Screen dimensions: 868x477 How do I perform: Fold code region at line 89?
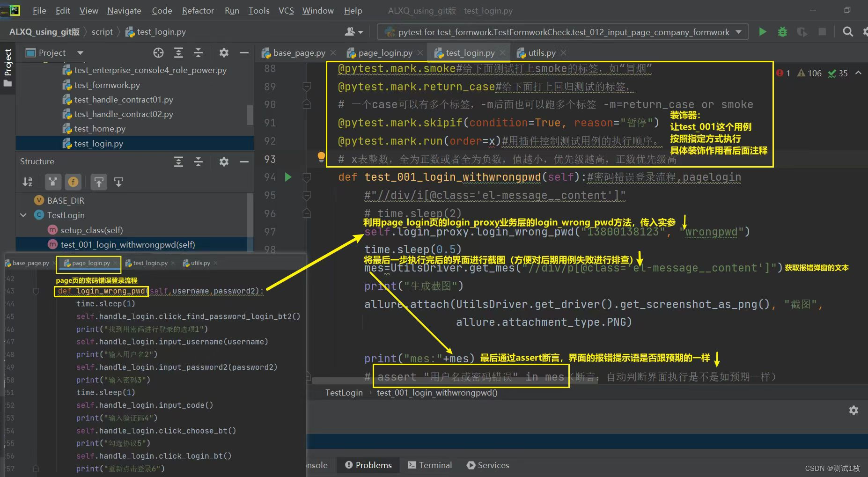point(307,87)
